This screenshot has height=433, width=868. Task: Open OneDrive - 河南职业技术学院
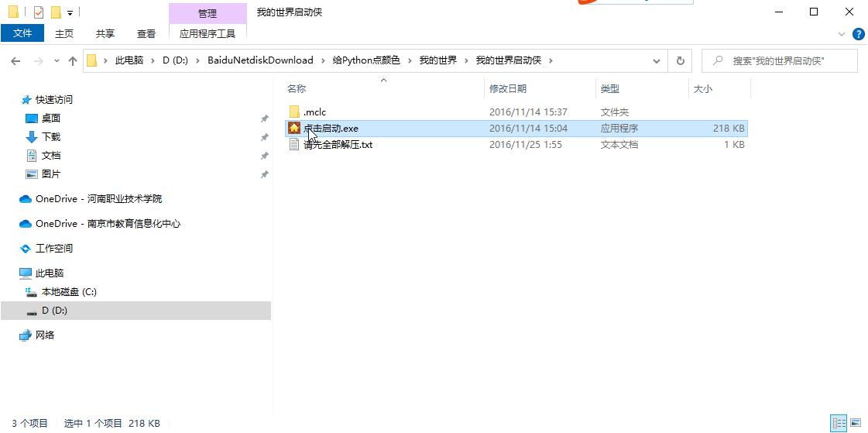tap(98, 199)
